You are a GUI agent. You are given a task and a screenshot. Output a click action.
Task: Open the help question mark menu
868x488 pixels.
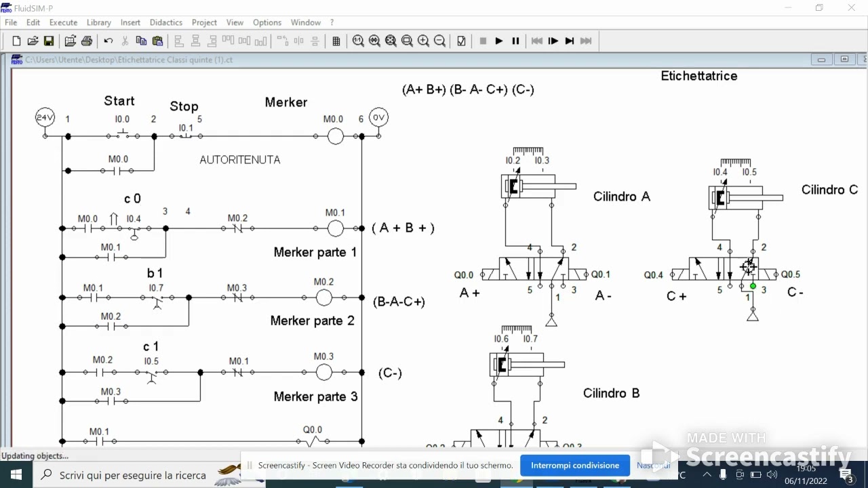(x=332, y=22)
